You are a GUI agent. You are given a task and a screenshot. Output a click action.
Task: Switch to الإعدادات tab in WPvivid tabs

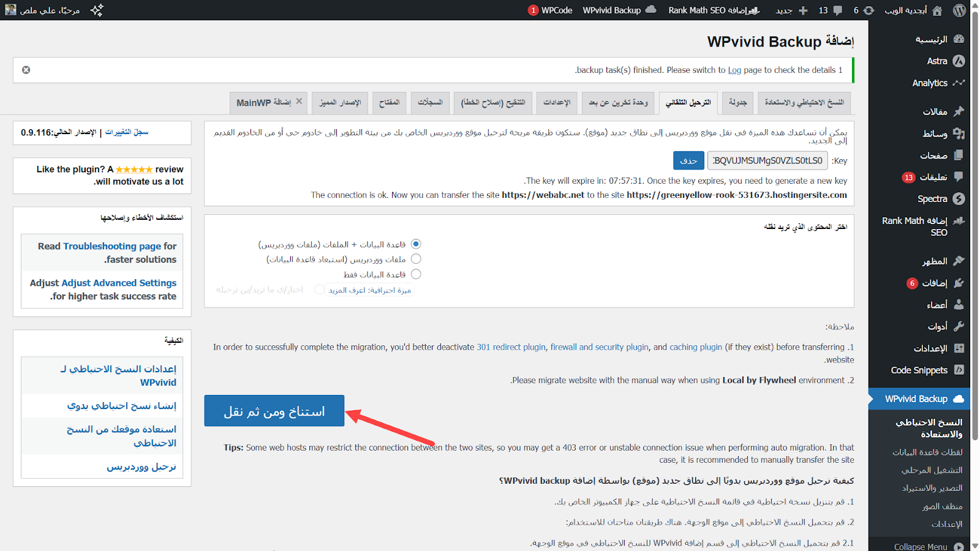click(557, 103)
